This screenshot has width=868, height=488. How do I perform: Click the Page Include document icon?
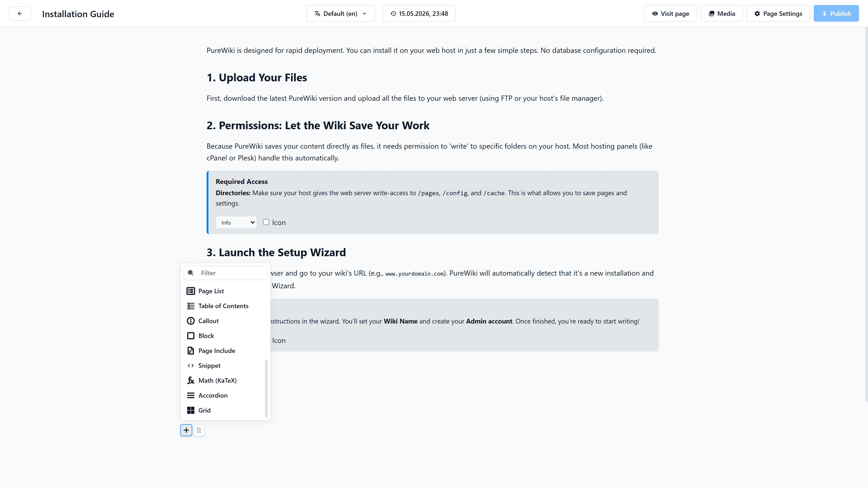pyautogui.click(x=191, y=351)
